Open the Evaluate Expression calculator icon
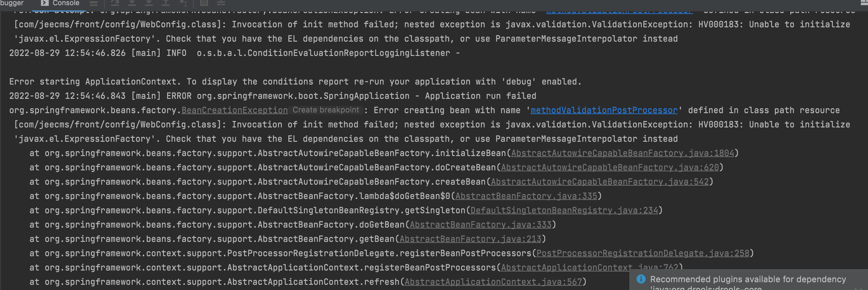This screenshot has height=290, width=868. (x=204, y=3)
